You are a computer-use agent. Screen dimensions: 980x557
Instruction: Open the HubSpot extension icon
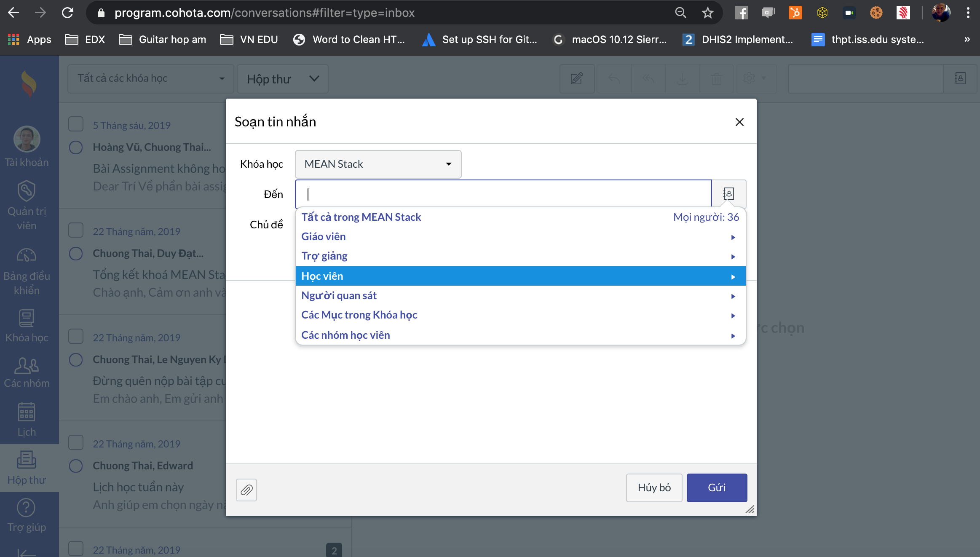(x=795, y=13)
